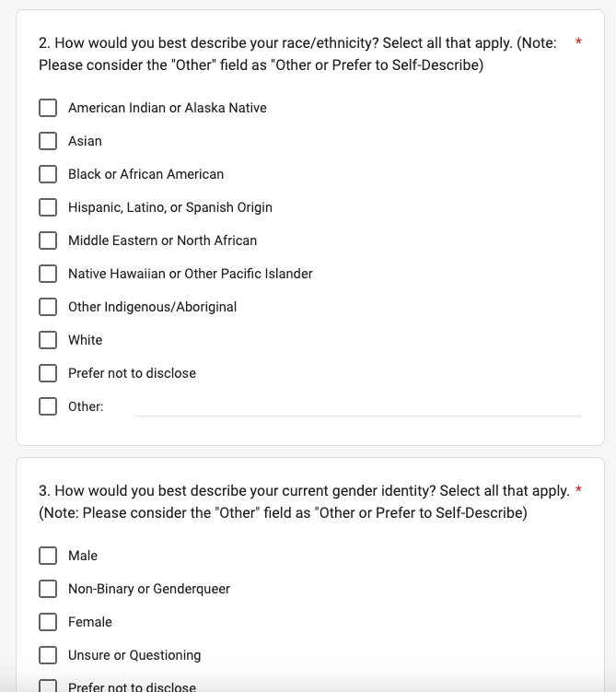Tick the Female checkbox

point(48,622)
